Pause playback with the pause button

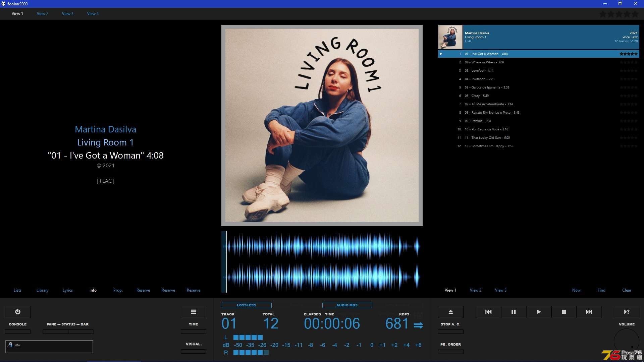(514, 312)
